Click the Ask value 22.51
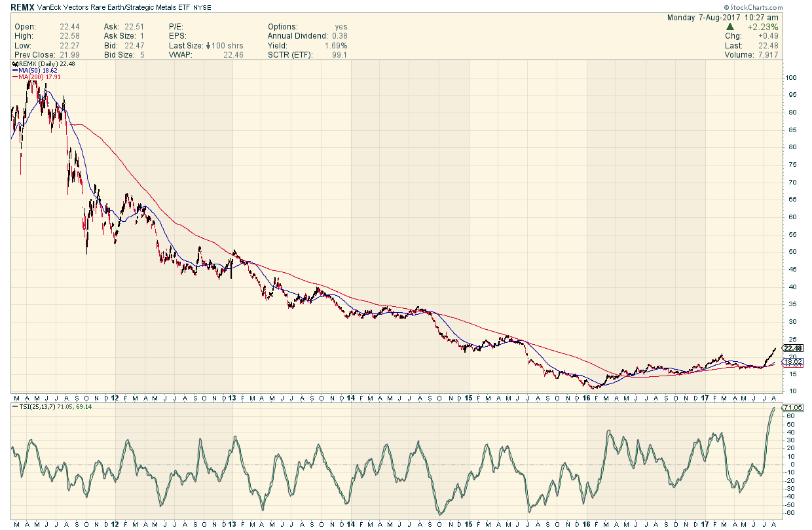Viewport: 812px width, 530px height. pyautogui.click(x=134, y=27)
